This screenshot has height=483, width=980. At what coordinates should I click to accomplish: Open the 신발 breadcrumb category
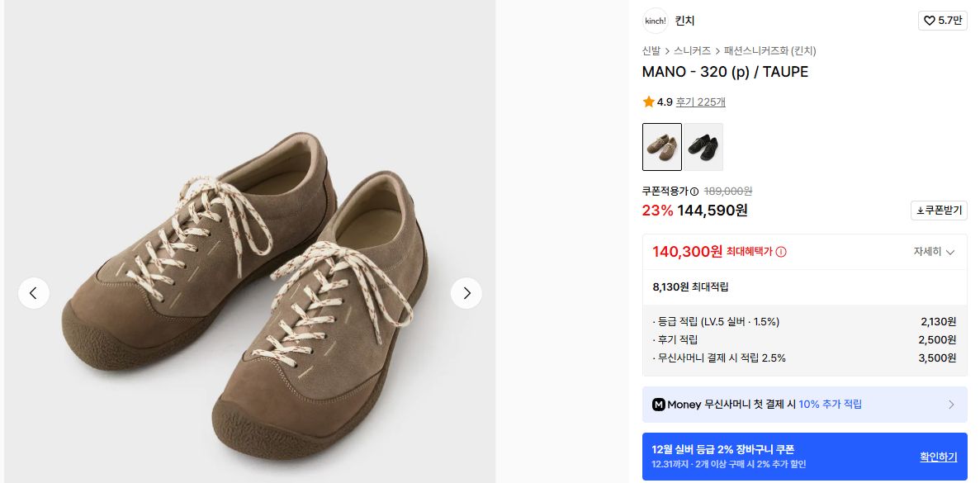pyautogui.click(x=651, y=50)
